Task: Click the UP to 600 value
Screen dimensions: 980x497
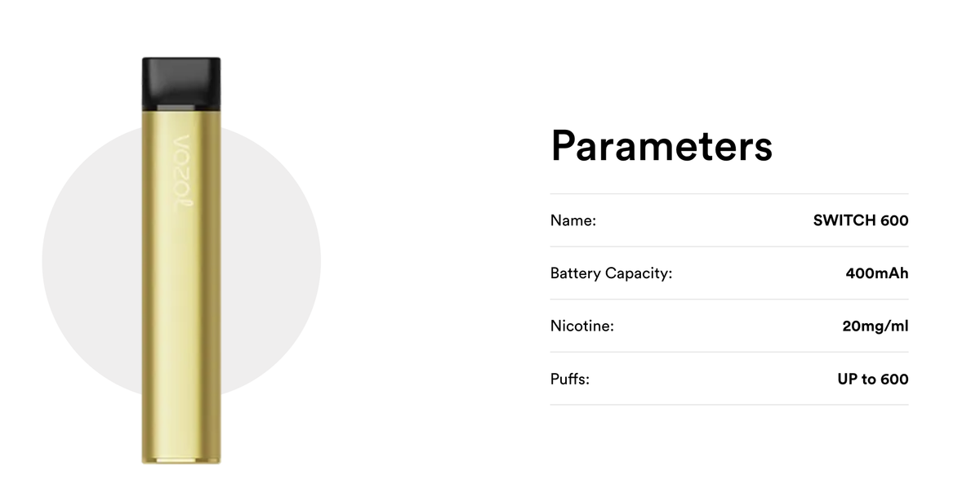Action: point(873,379)
